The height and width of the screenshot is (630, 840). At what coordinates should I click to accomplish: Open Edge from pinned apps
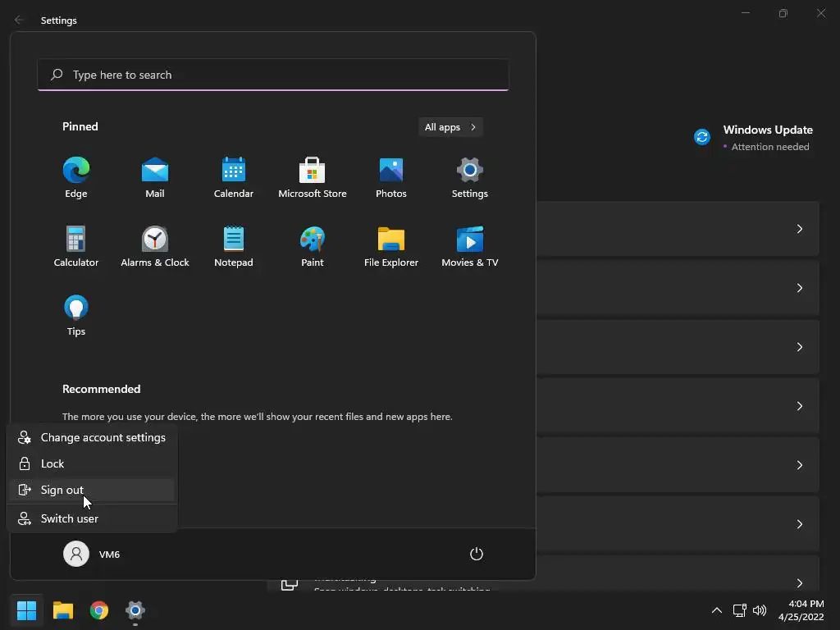click(76, 178)
